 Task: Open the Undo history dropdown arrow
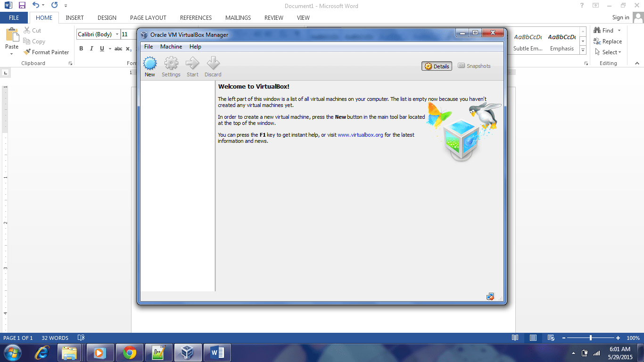coord(43,6)
